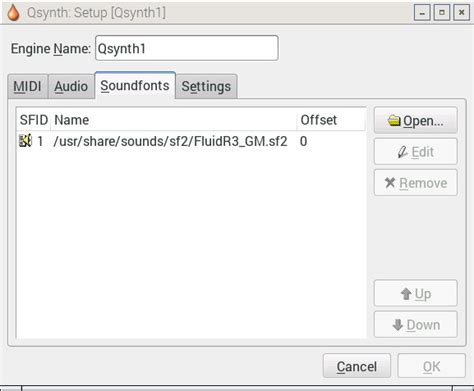Viewport: 474px width, 391px height.
Task: Cancel the setup dialog
Action: 357,366
